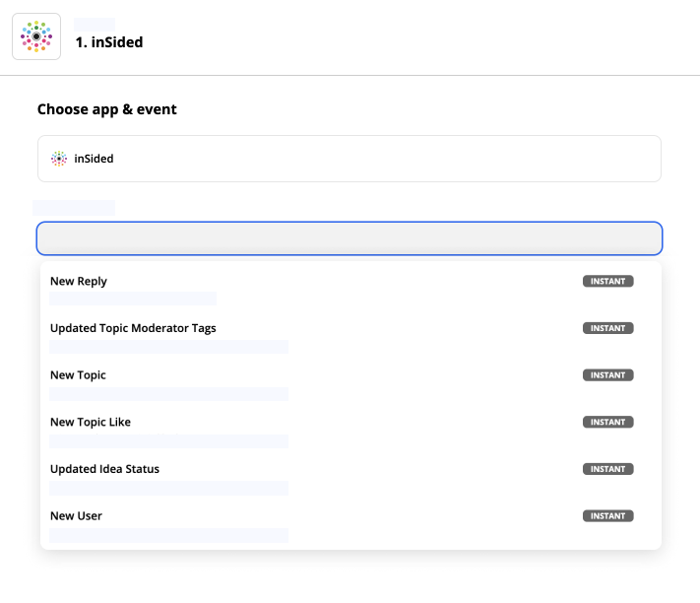Click Instant badge next to New Topic Like
Viewport: 700px width, 603px height.
pyautogui.click(x=607, y=422)
